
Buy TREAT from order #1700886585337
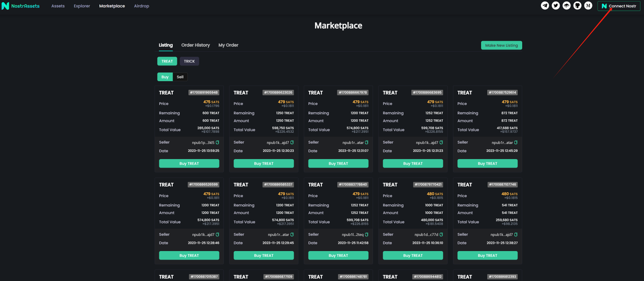[x=264, y=256]
